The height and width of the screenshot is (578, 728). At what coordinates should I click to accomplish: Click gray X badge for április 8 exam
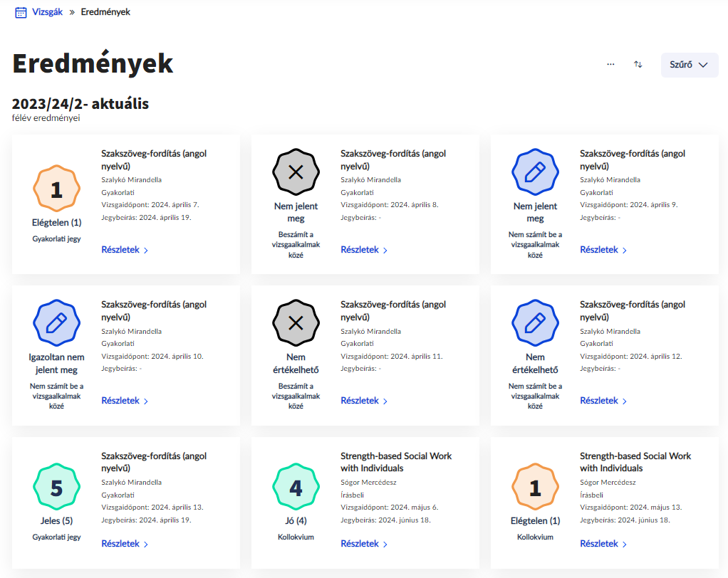point(296,172)
